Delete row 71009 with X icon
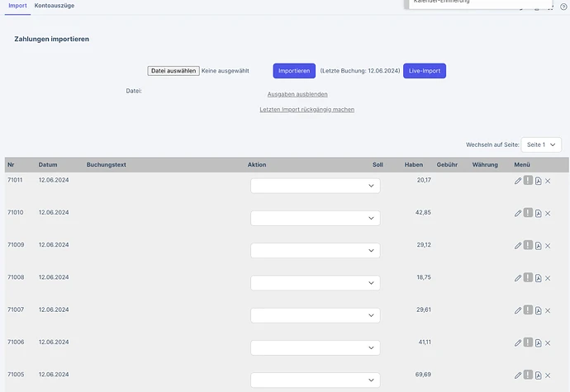 tap(548, 246)
